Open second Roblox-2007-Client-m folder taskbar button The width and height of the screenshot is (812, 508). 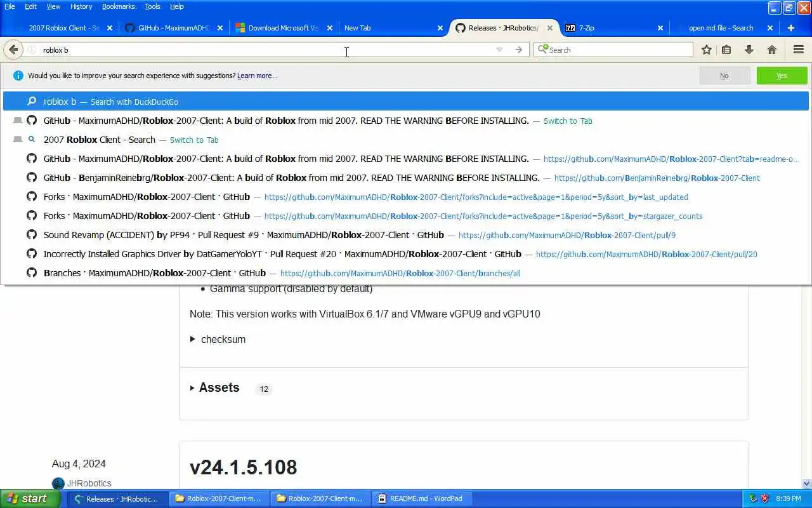click(321, 498)
